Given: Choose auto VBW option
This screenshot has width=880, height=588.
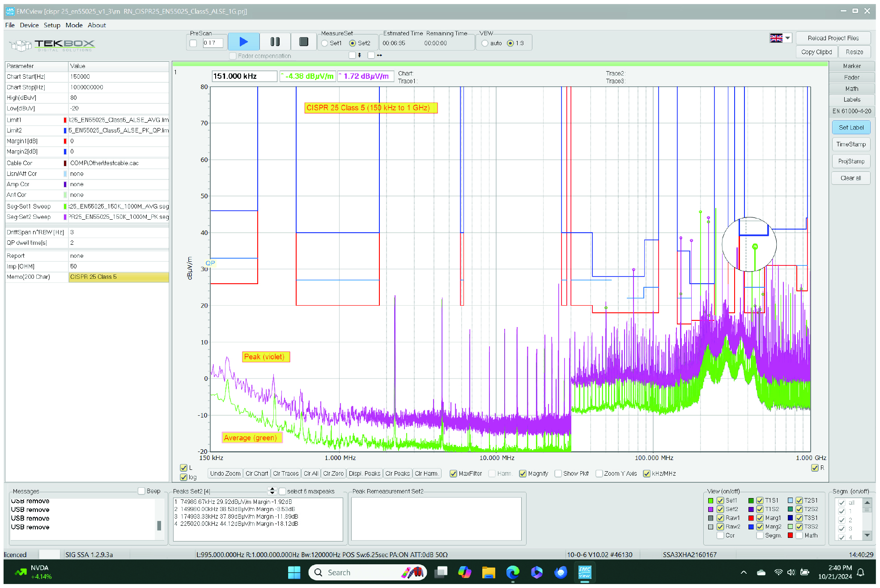Looking at the screenshot, I should click(485, 43).
